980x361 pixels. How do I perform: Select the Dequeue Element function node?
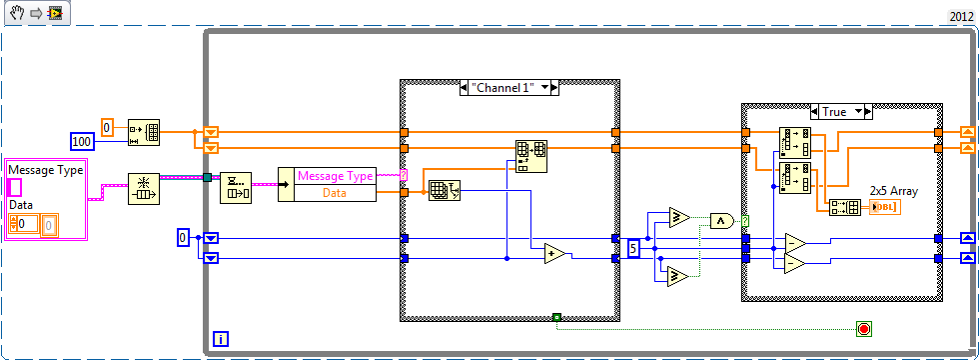click(235, 188)
